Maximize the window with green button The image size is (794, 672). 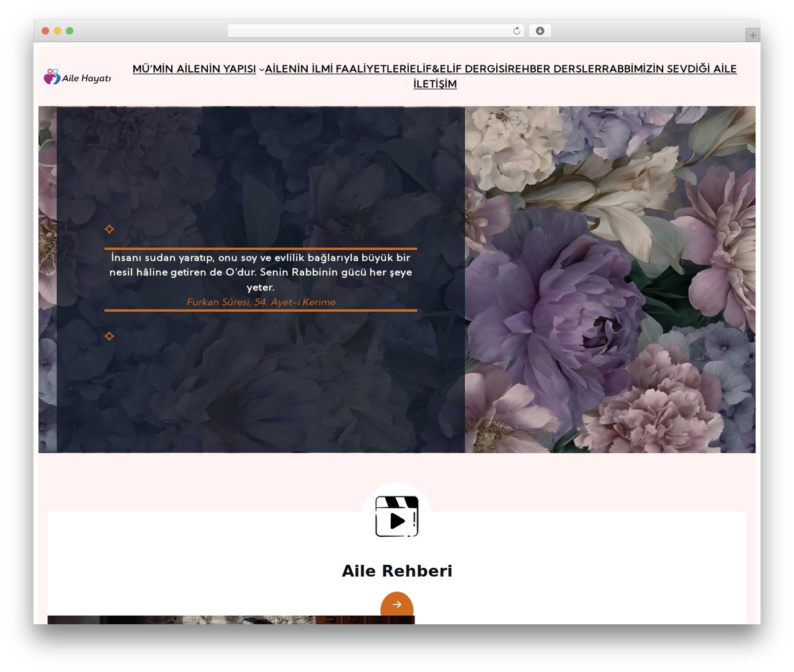point(69,31)
